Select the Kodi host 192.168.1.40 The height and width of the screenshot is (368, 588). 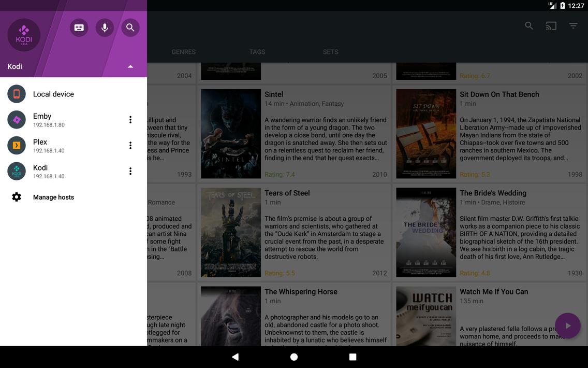[73, 171]
